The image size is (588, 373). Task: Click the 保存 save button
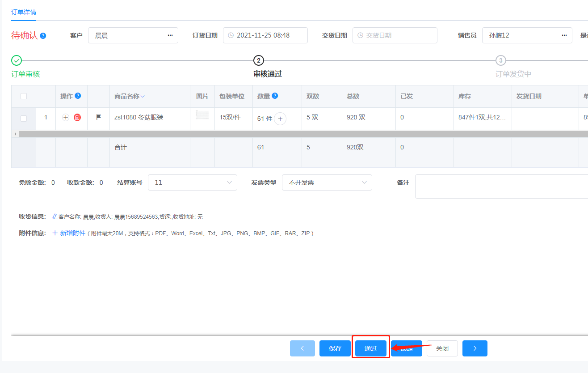pyautogui.click(x=335, y=348)
